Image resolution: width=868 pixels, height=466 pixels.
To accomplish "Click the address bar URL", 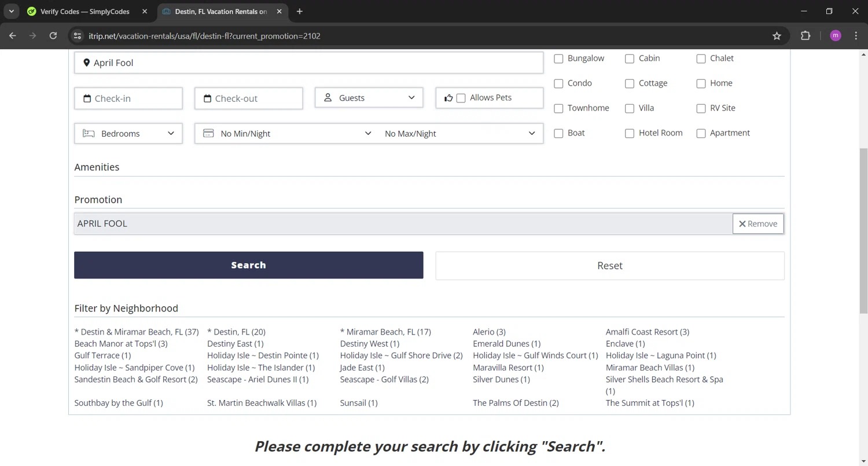I will [x=204, y=36].
